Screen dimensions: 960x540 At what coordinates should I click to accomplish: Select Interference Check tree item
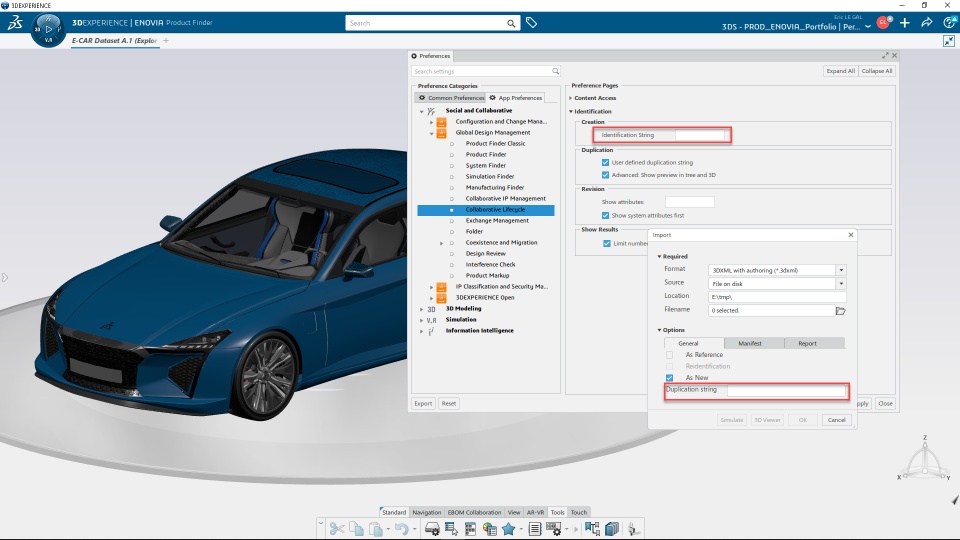(490, 265)
